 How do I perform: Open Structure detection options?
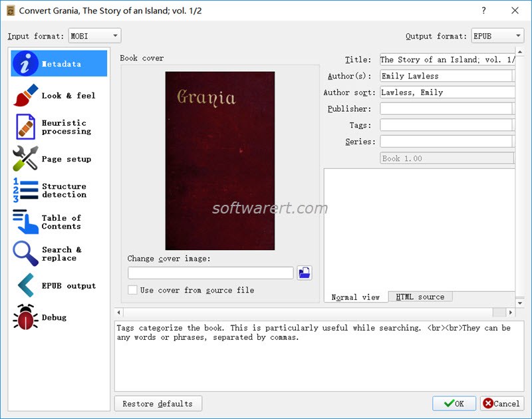59,190
